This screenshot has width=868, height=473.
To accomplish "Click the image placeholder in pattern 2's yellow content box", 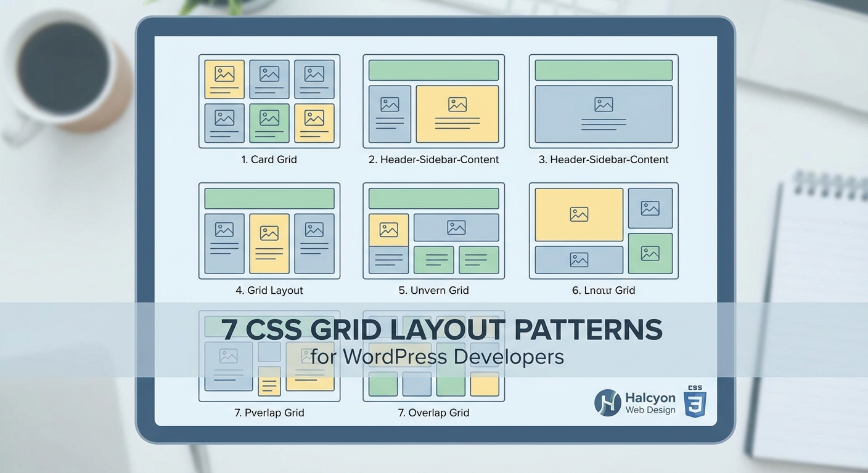I will (457, 105).
